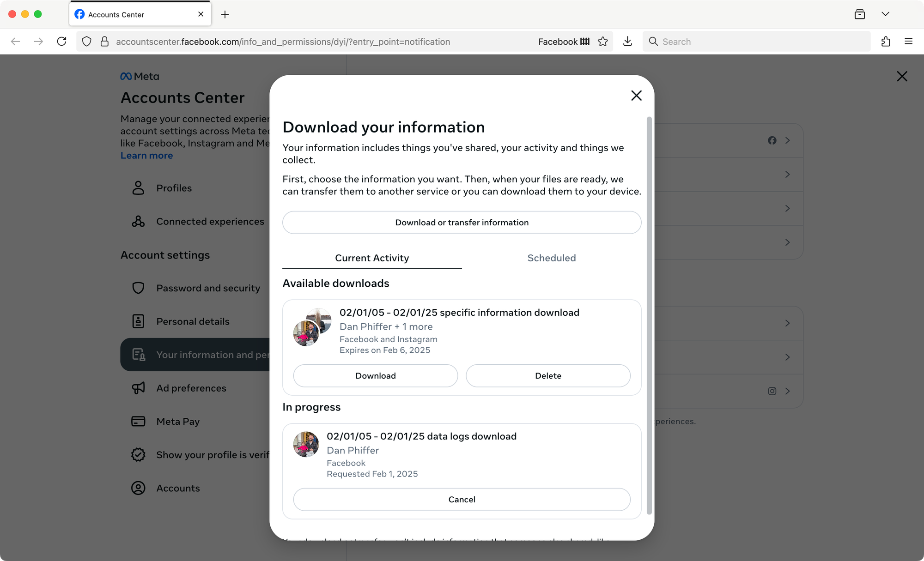Download the specific information archive
Image resolution: width=924 pixels, height=561 pixels.
375,375
